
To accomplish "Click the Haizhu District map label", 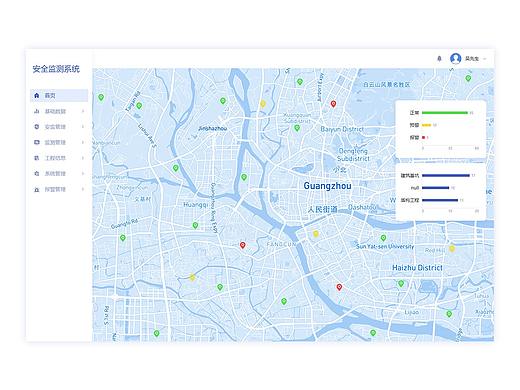I will coord(417,268).
